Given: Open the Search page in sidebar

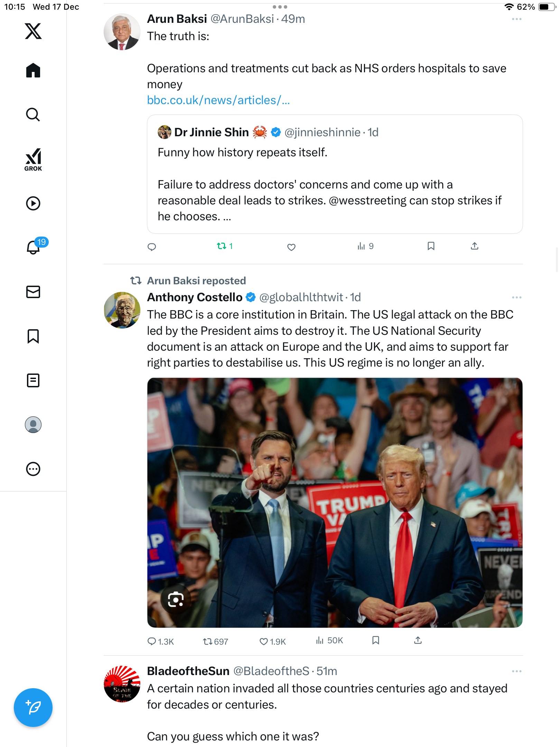Looking at the screenshot, I should [x=33, y=115].
